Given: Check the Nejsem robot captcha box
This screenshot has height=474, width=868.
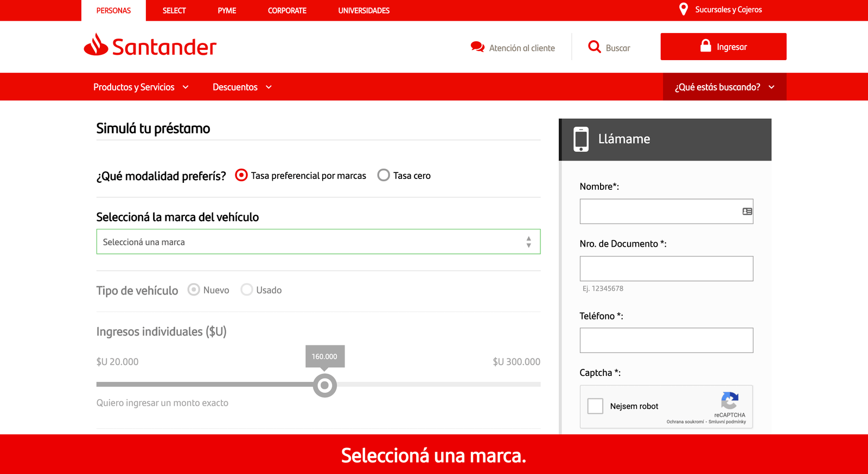Looking at the screenshot, I should (595, 406).
